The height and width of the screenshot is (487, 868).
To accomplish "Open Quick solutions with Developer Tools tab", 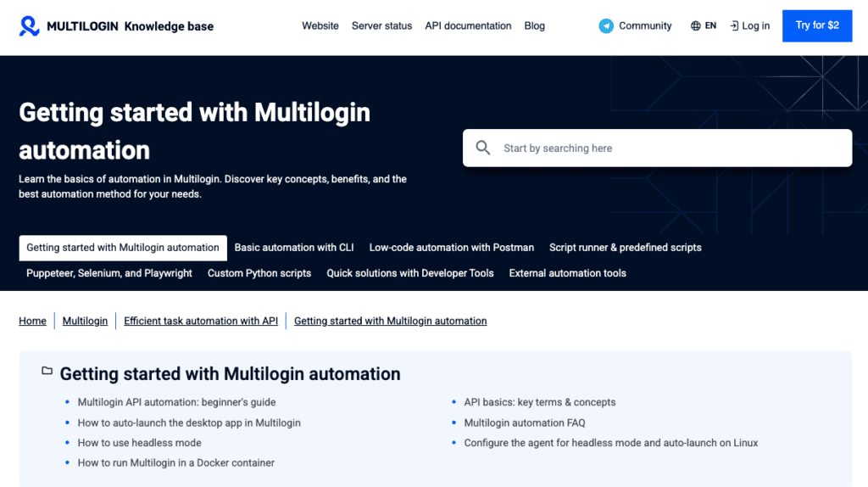I will [409, 273].
